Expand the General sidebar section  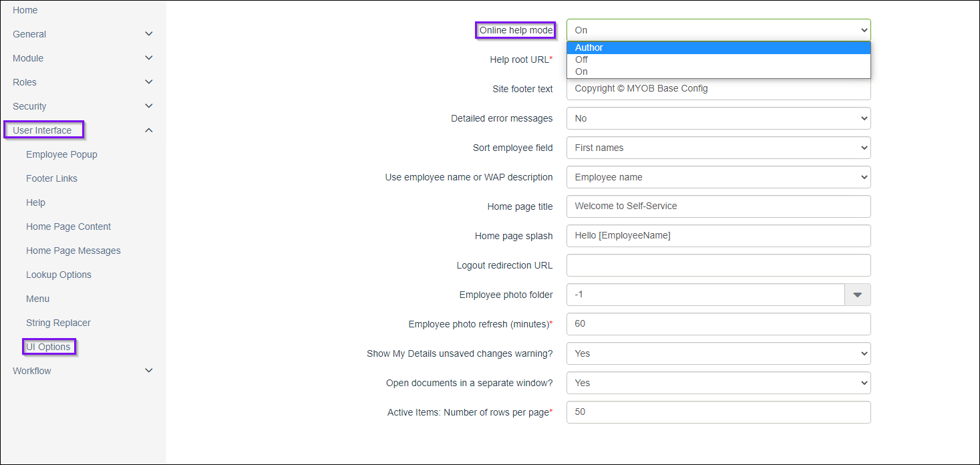coord(148,34)
